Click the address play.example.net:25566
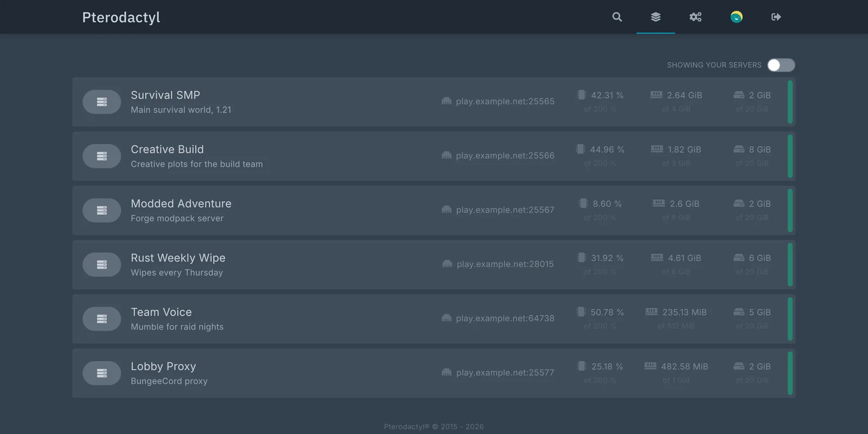This screenshot has height=434, width=868. pos(505,156)
